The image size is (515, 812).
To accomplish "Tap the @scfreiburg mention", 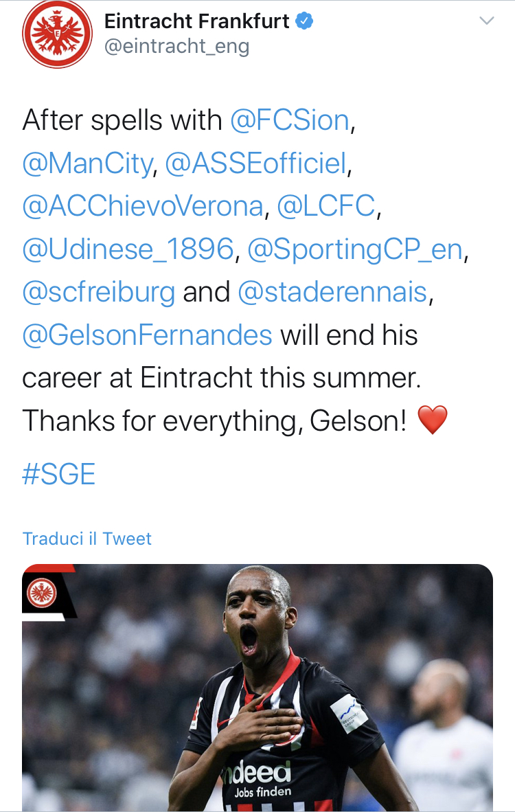I will tap(99, 293).
